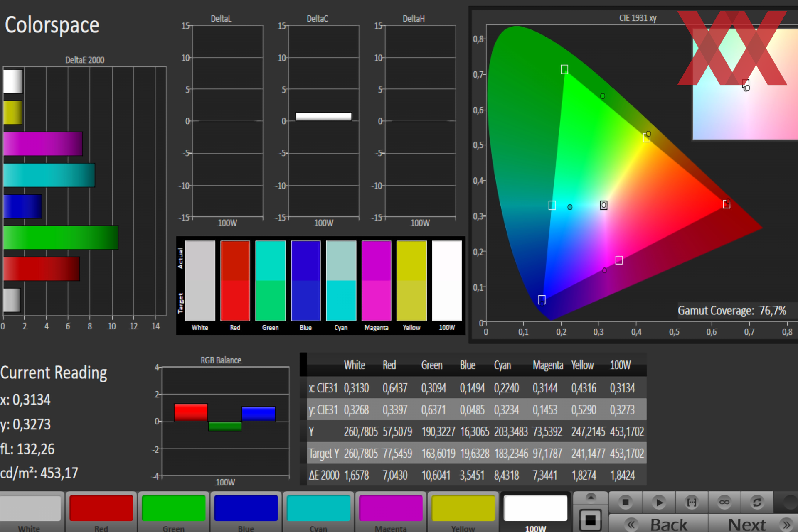Click the 'x: 0,3134' current reading

click(x=25, y=400)
